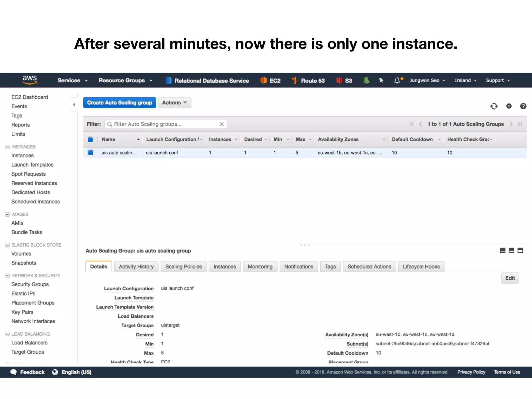Viewport: 532px width, 399px height.
Task: Click the help question mark icon
Action: point(523,106)
